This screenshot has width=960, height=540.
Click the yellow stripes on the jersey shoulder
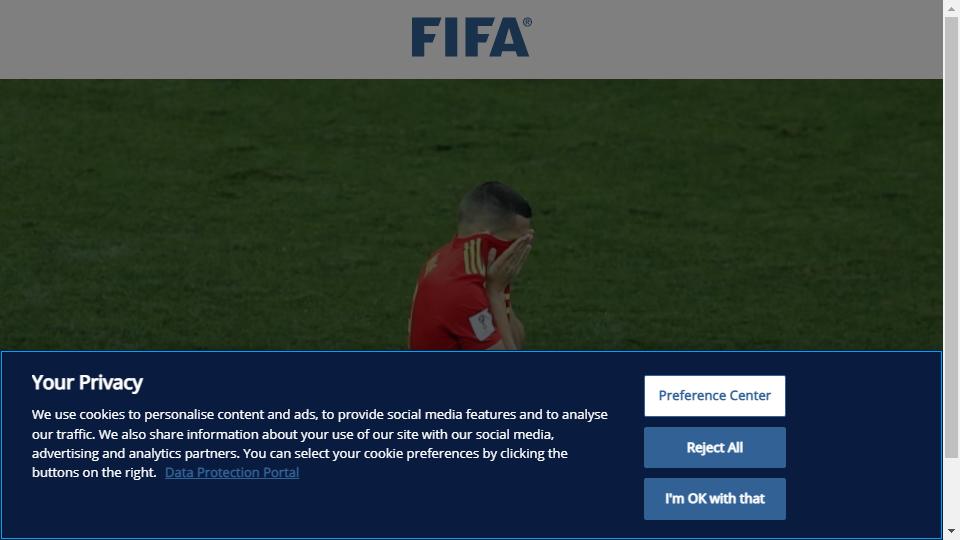(x=474, y=257)
